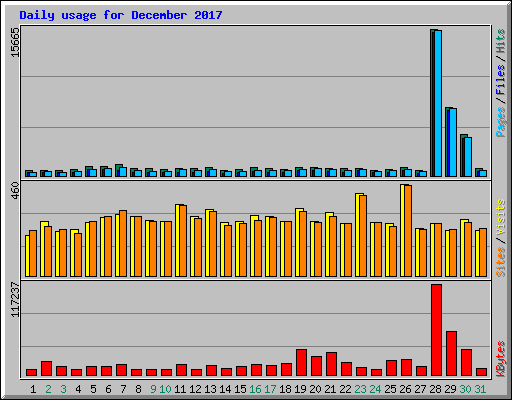Click the Pages legend label
Viewport: 512px width, 400px height.
(501, 122)
